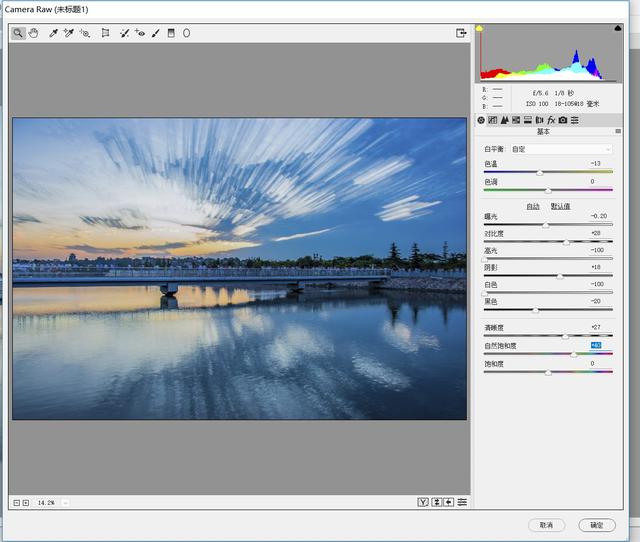
Task: Click the 色温 slider handle
Action: [540, 173]
